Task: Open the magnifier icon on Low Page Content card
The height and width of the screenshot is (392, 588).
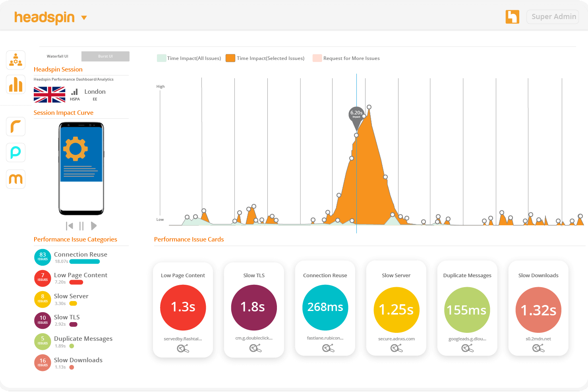Action: (183, 348)
